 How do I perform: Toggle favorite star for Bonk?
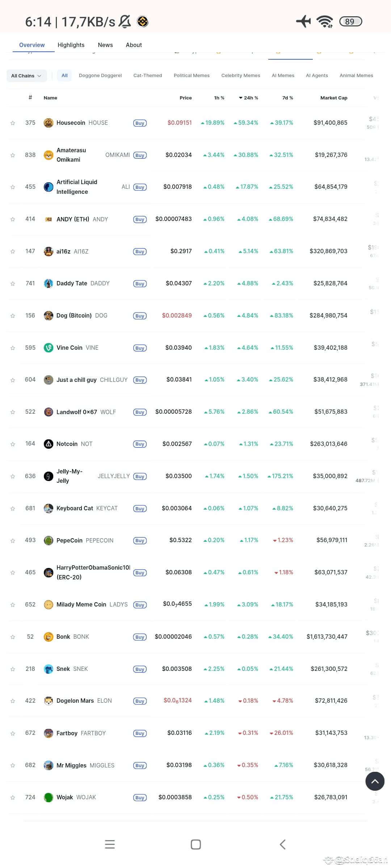pyautogui.click(x=13, y=637)
